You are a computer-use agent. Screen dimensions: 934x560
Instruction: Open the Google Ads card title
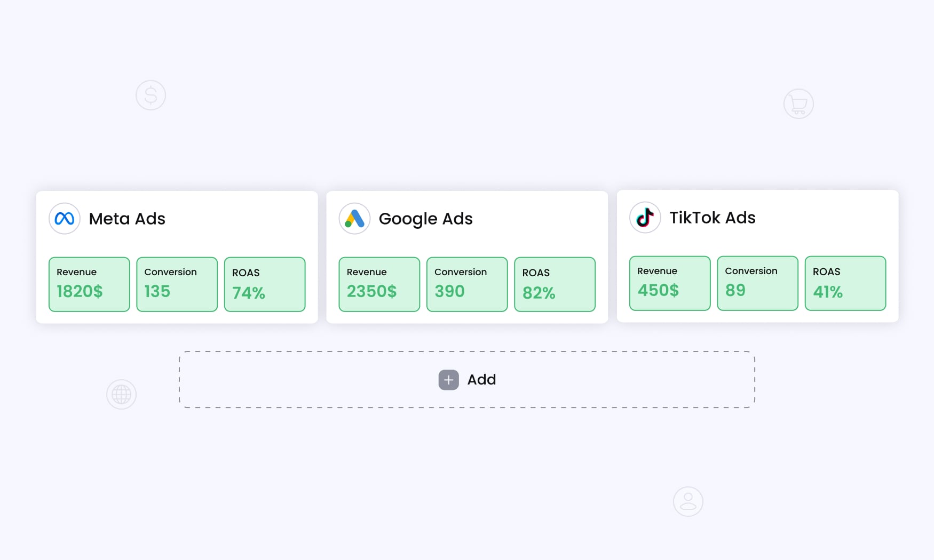click(425, 219)
